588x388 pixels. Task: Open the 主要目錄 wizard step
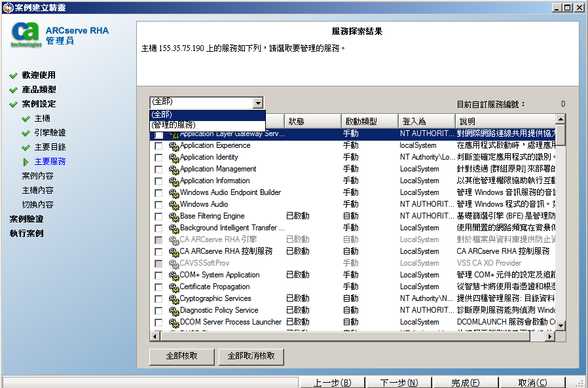pos(50,147)
